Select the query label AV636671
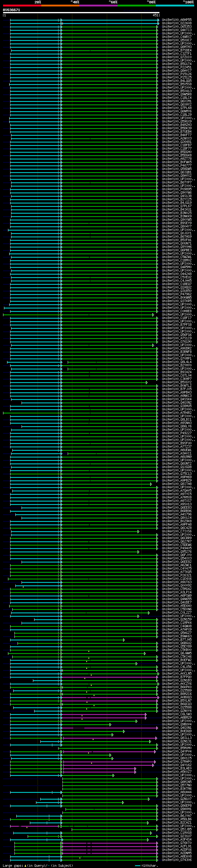This screenshot has height=868, width=197. click(x=11, y=10)
